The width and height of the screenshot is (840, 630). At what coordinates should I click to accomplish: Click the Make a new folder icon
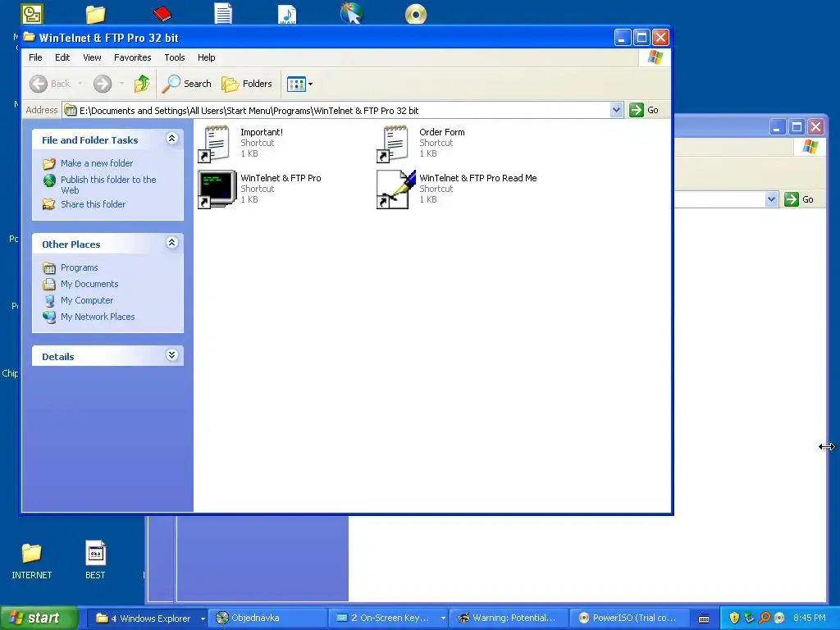click(49, 163)
